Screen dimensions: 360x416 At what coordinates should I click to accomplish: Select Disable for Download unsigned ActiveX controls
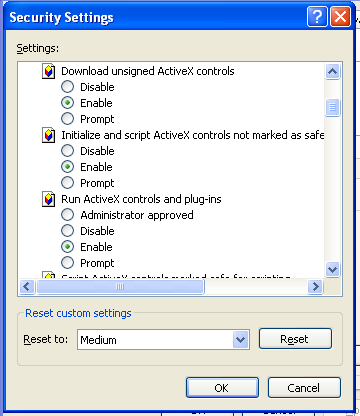coord(67,87)
